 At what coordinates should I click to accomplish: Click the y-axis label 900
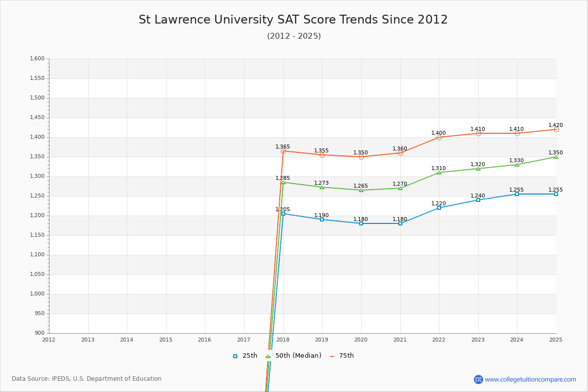coord(40,333)
